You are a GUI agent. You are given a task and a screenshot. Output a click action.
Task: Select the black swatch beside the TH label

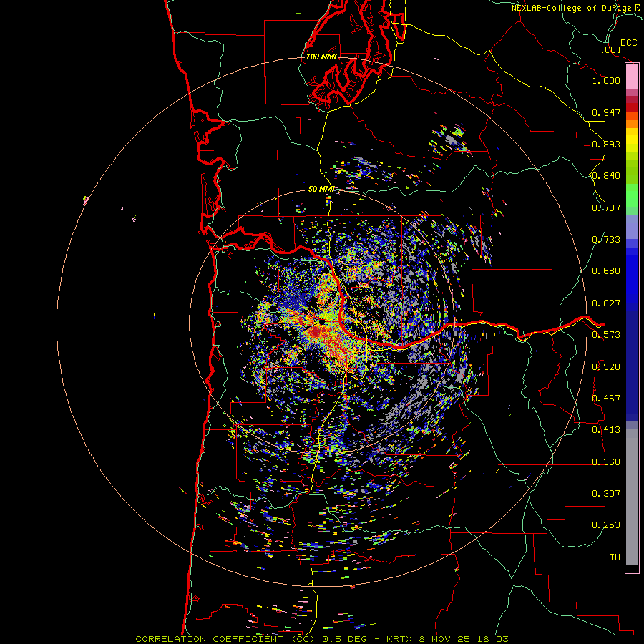click(632, 568)
